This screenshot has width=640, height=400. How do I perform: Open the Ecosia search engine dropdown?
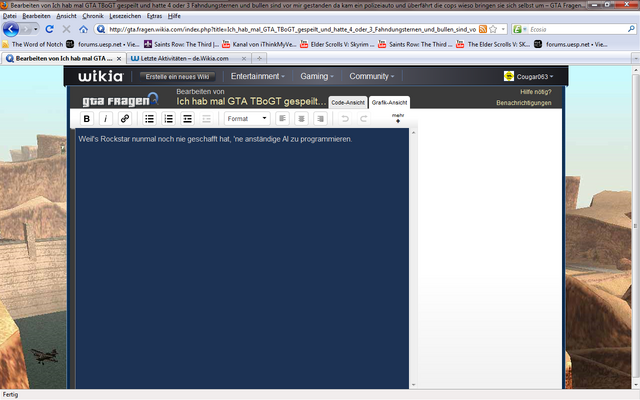pos(520,29)
